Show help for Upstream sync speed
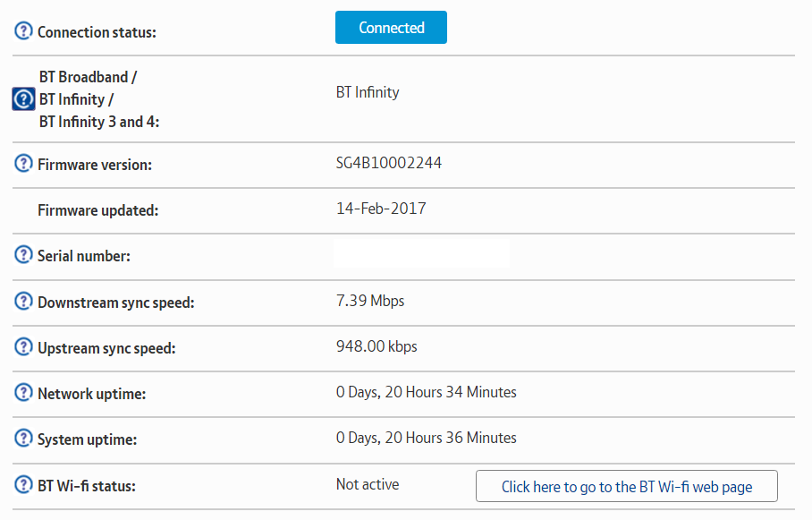The width and height of the screenshot is (812, 520). point(23,346)
